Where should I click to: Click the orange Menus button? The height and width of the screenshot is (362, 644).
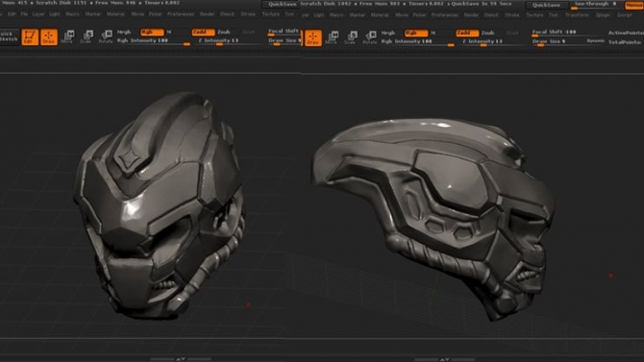click(634, 5)
